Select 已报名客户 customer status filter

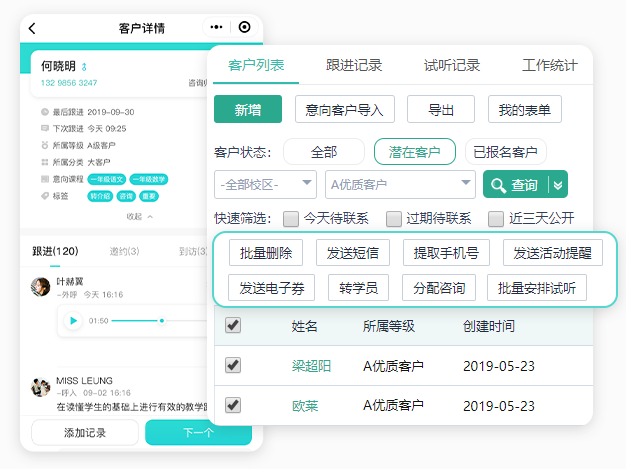(x=505, y=152)
